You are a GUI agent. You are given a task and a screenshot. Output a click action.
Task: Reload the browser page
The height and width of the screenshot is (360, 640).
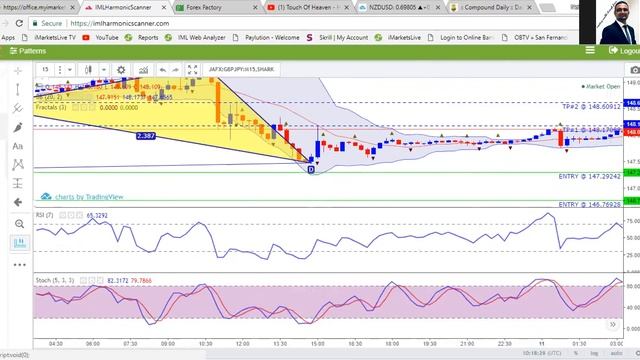(x=19, y=23)
